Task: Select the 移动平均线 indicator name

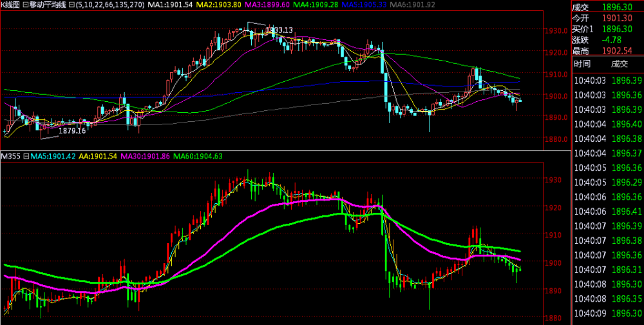Action: pyautogui.click(x=48, y=5)
